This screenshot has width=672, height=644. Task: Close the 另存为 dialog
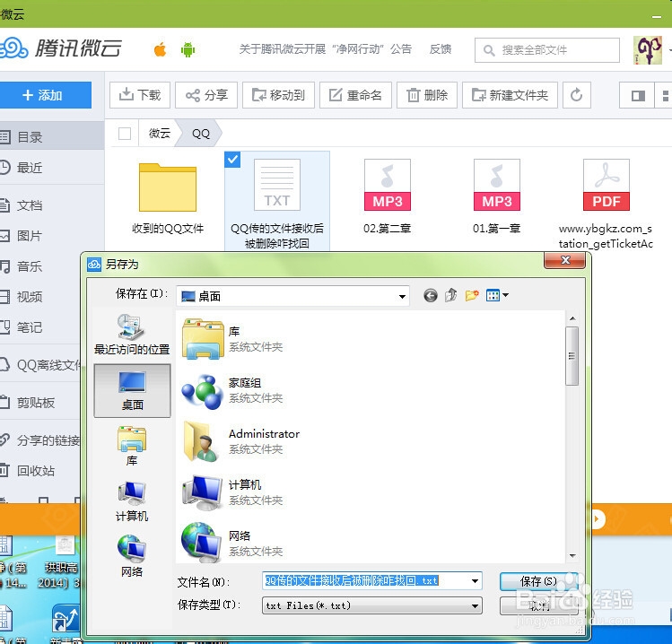(x=565, y=260)
